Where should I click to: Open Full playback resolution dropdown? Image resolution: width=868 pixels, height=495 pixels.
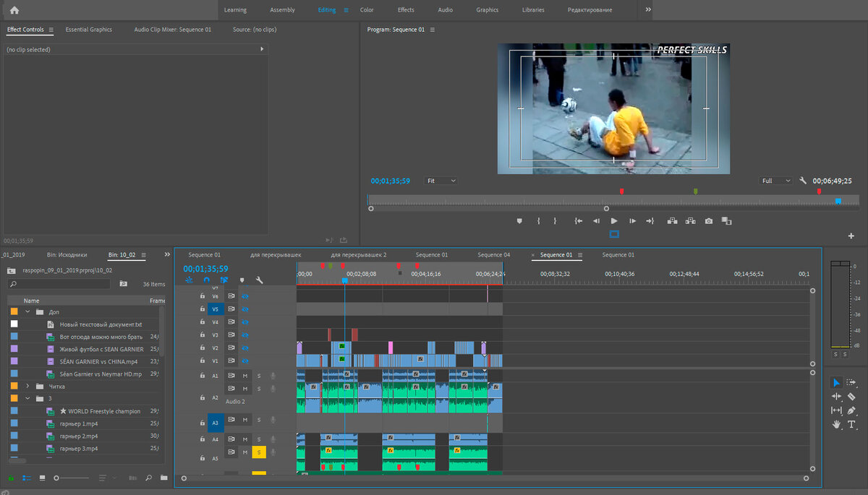[x=776, y=181]
